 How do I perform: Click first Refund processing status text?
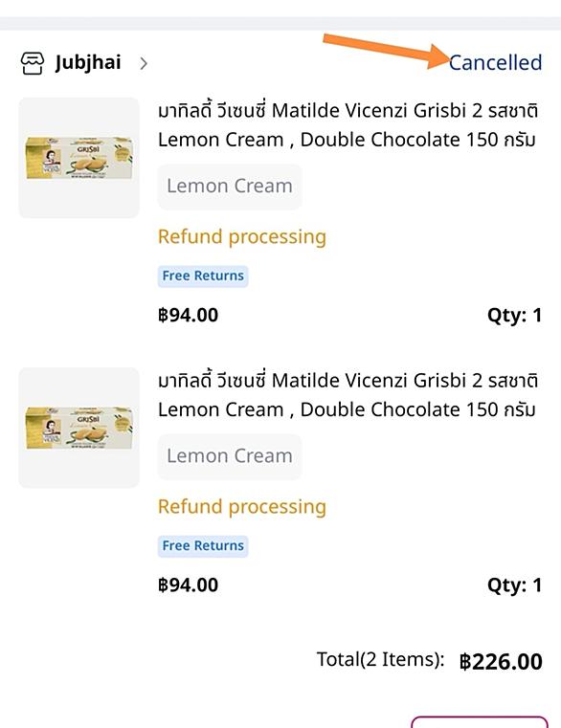coord(242,237)
